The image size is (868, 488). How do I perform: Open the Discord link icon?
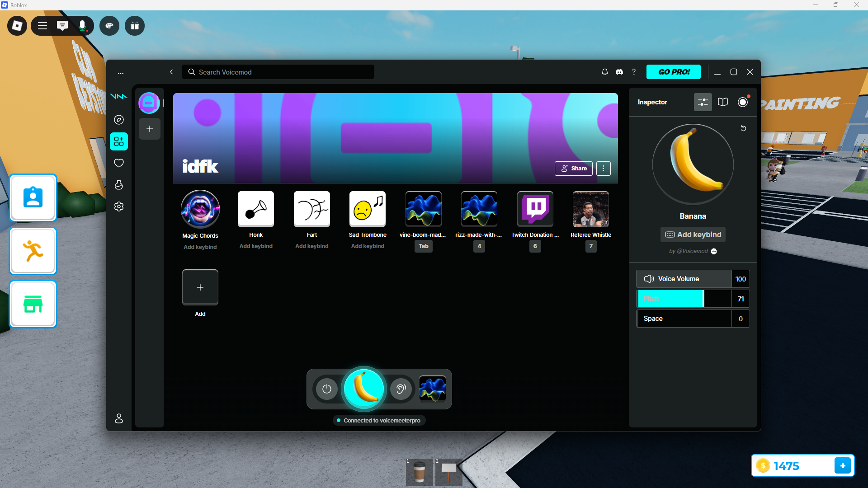619,72
